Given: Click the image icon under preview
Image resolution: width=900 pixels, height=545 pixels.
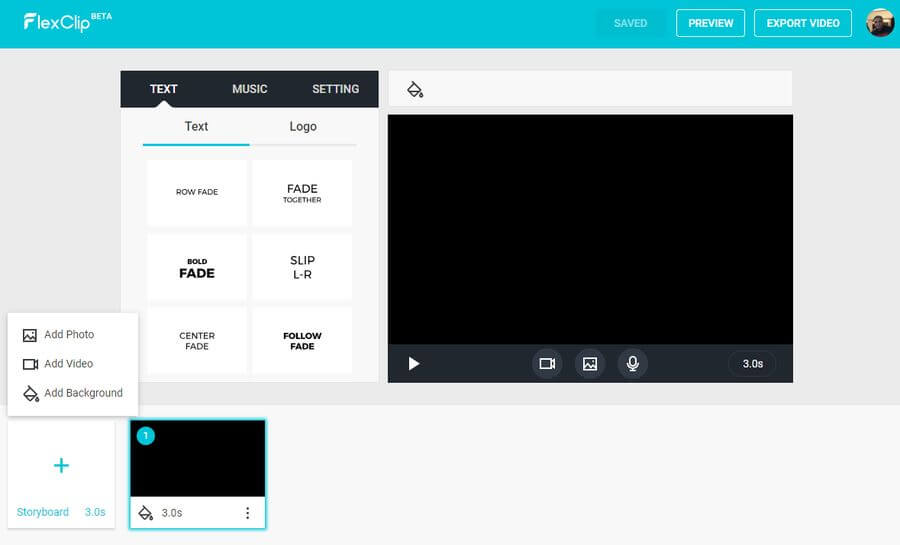Looking at the screenshot, I should tap(590, 364).
